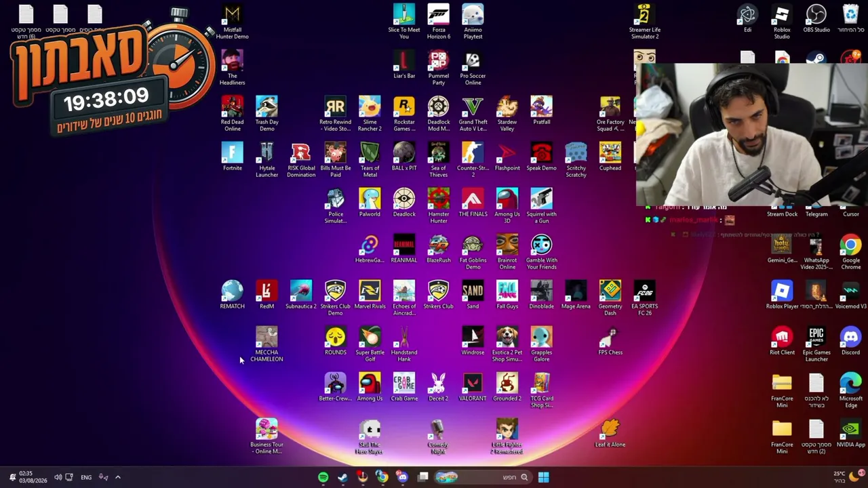The width and height of the screenshot is (868, 488).
Task: Launch the Discord desktop shortcut
Action: tap(850, 341)
